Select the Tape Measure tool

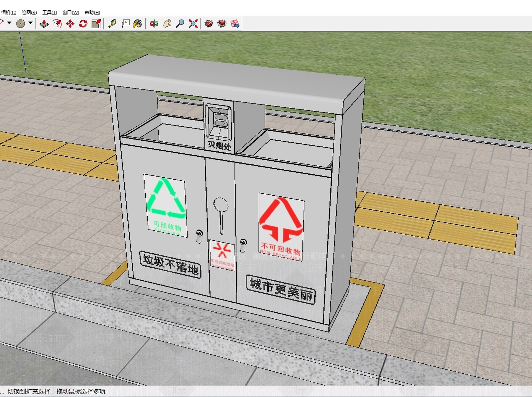coord(112,24)
